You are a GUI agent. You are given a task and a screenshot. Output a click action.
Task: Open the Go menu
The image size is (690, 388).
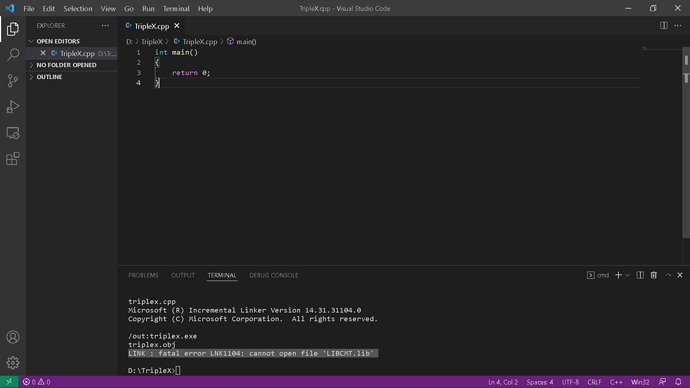pos(128,8)
